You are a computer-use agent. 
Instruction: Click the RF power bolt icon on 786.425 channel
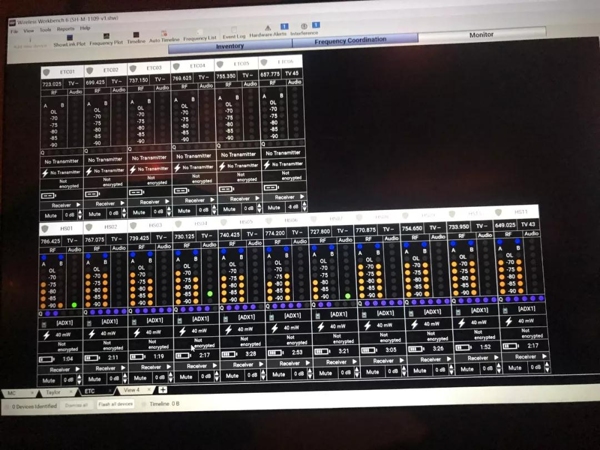47,336
